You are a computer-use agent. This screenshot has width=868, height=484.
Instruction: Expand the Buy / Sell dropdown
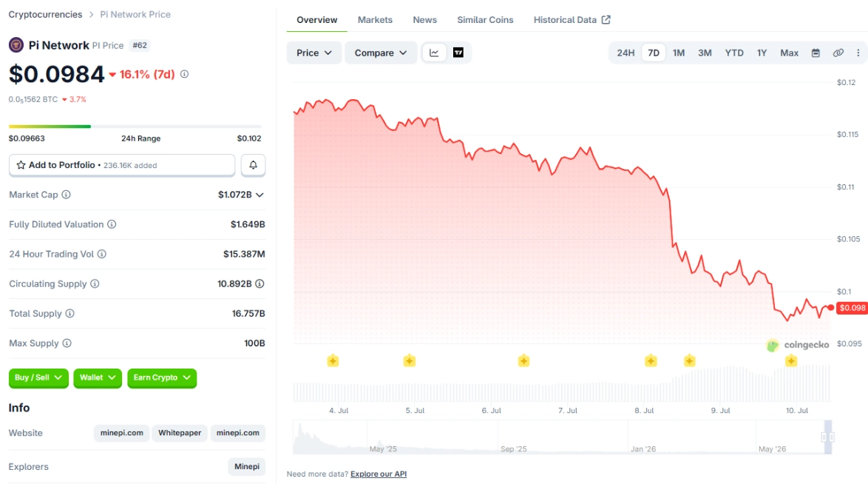coord(38,377)
